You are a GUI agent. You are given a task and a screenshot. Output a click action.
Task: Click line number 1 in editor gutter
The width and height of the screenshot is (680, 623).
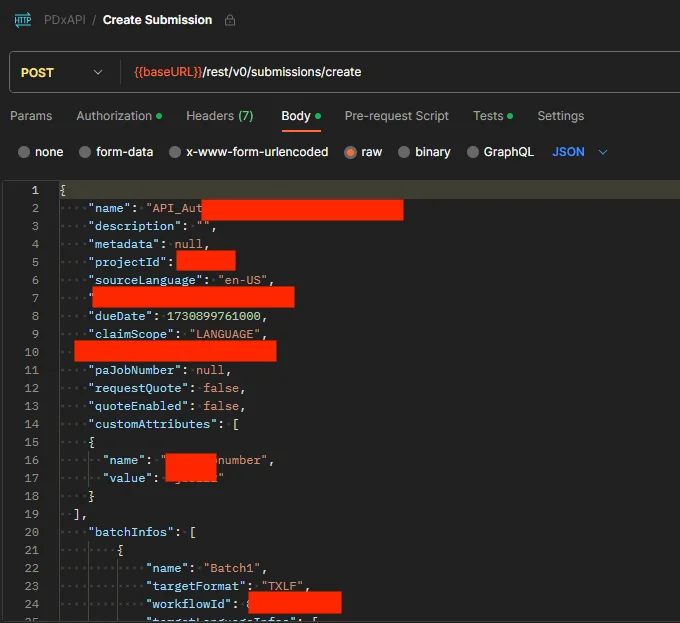click(35, 190)
